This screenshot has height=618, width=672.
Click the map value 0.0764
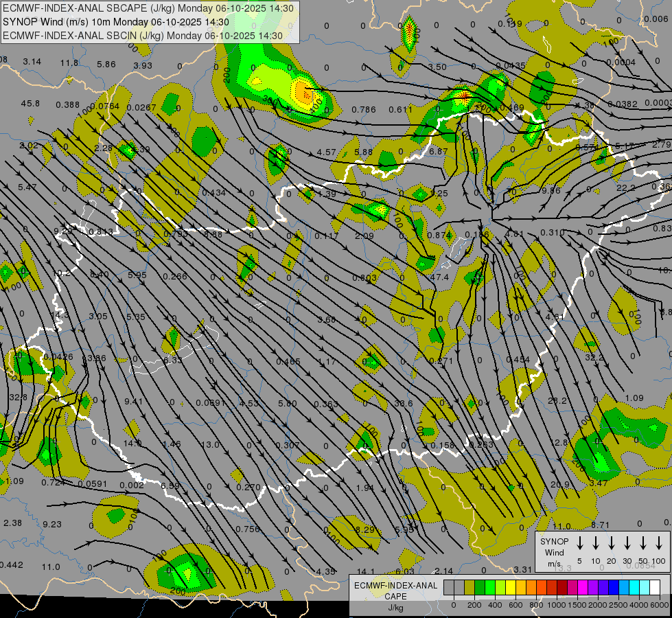[x=105, y=106]
